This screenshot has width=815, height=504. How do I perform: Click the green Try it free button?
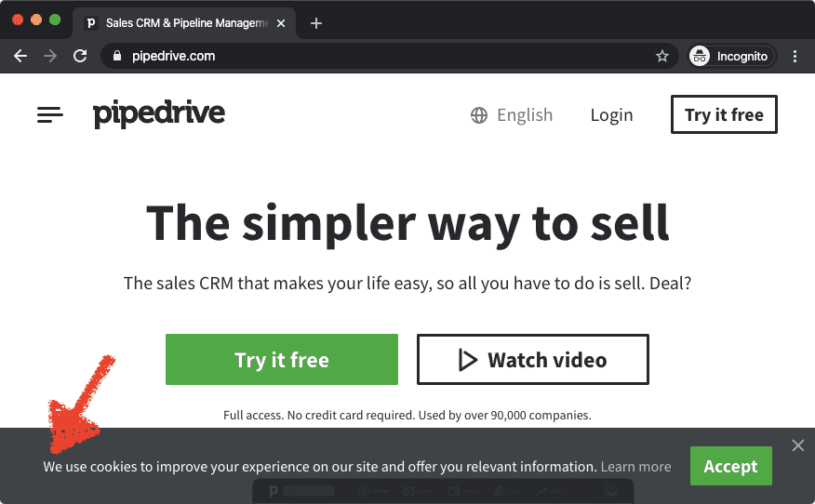pyautogui.click(x=282, y=360)
